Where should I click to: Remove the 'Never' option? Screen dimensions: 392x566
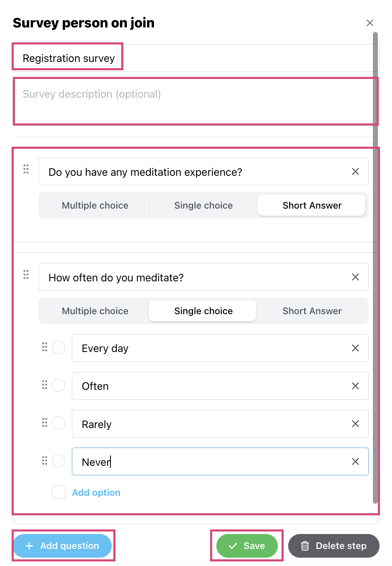coord(355,462)
